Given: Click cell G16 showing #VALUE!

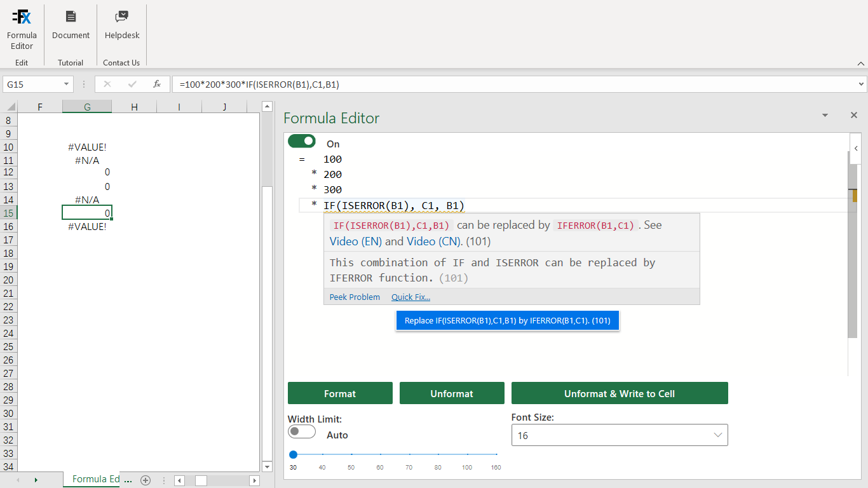Looking at the screenshot, I should coord(87,226).
